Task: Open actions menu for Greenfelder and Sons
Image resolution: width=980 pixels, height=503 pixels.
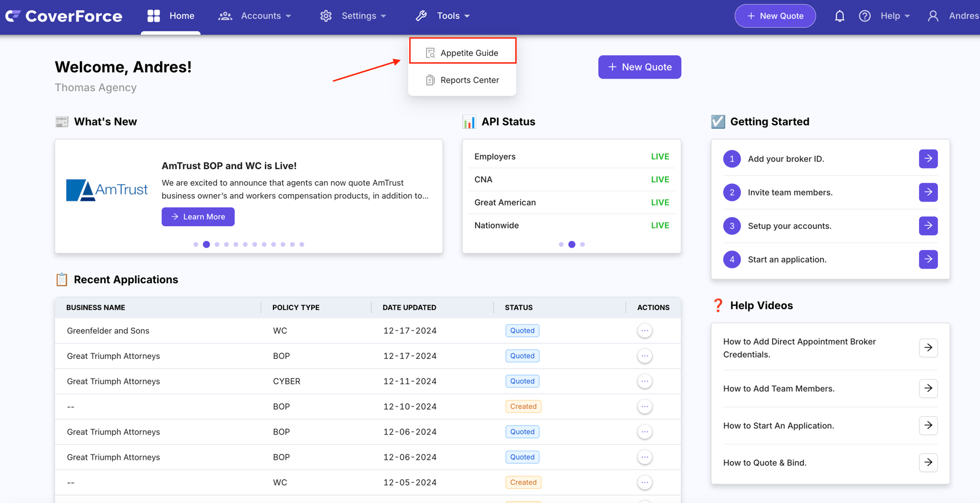Action: [x=644, y=330]
